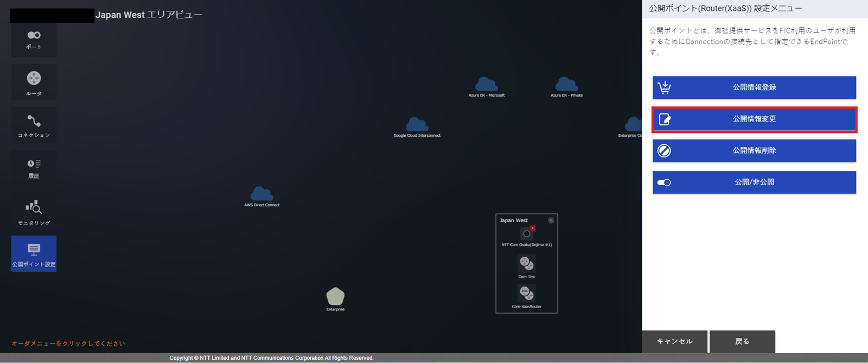Open the ポート sidebar menu
This screenshot has width=868, height=363.
click(34, 40)
